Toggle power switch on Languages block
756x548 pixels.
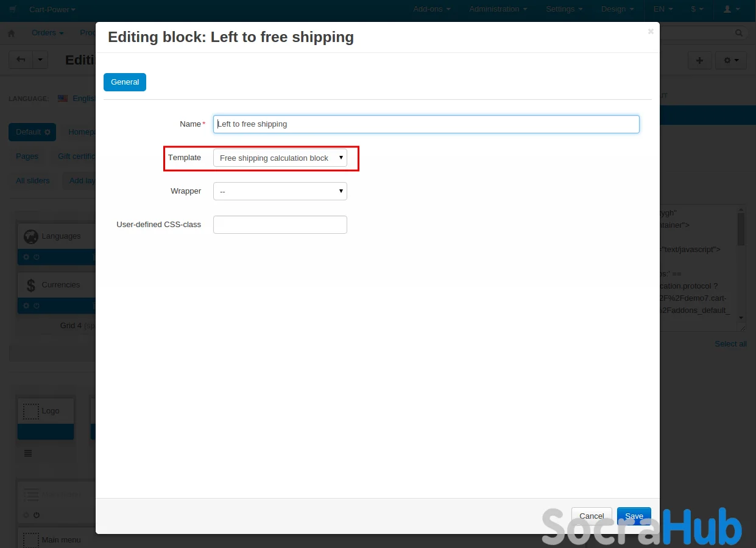click(37, 257)
